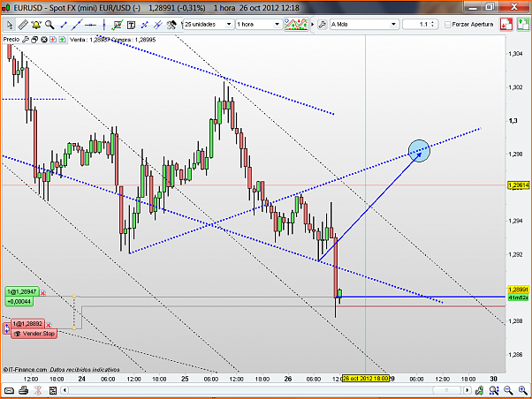Zoom out the chart with minus magnifier
Image resolution: width=532 pixels, height=399 pixels.
coord(508,391)
